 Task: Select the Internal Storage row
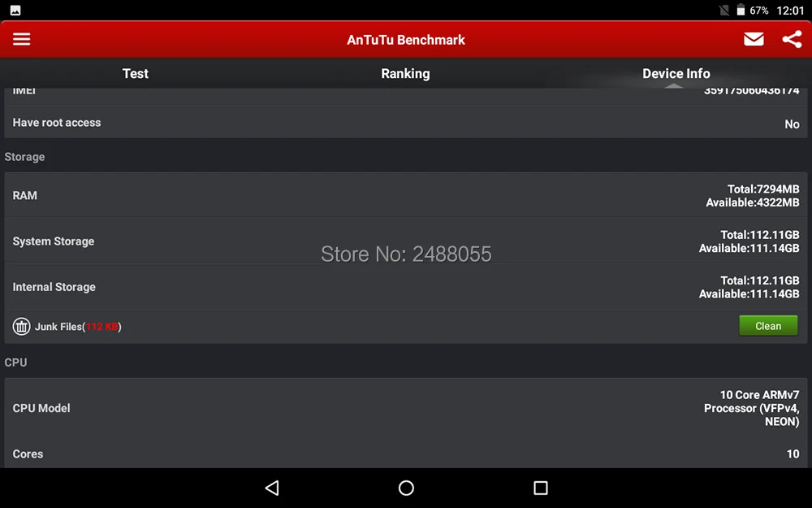(x=406, y=287)
